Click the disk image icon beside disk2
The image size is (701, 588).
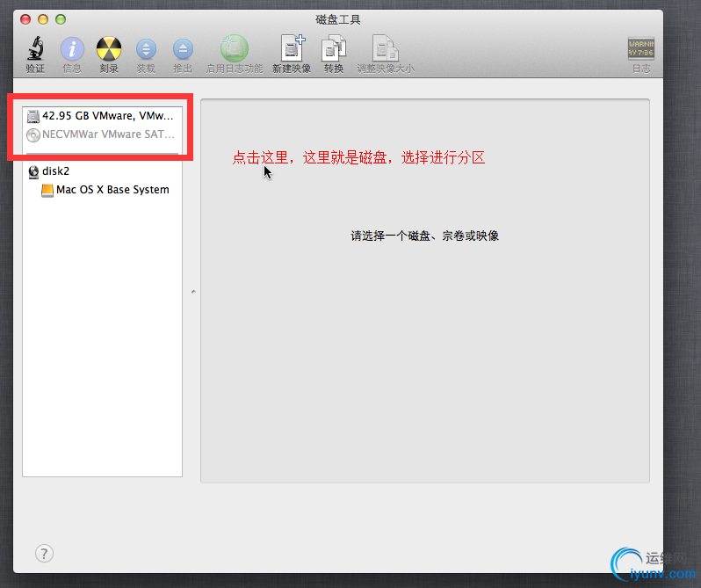pos(33,171)
